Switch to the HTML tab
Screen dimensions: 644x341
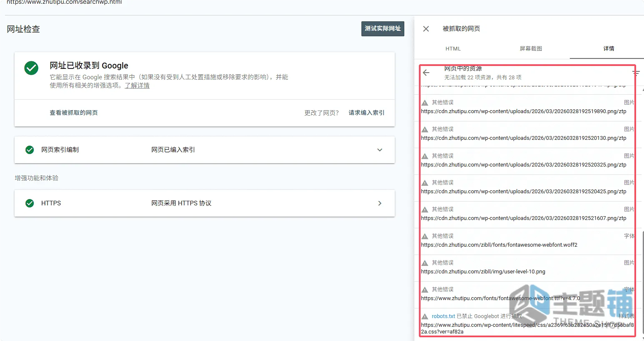[x=453, y=49]
